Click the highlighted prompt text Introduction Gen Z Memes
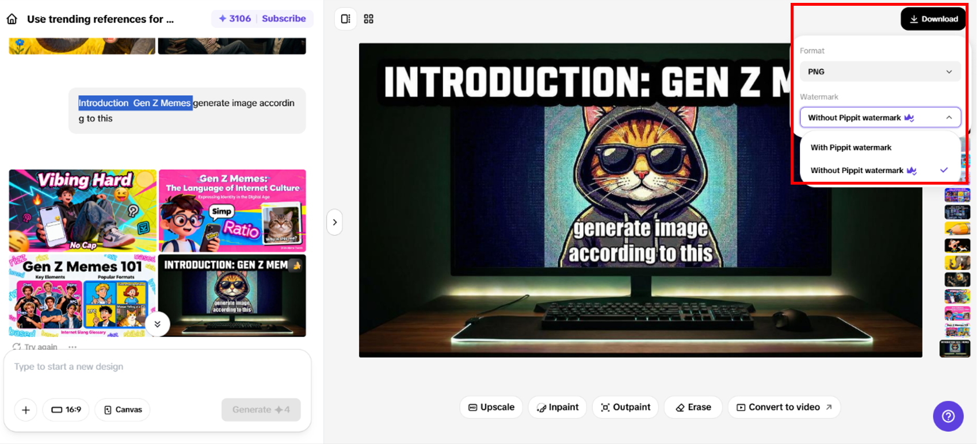The width and height of the screenshot is (980, 444). (135, 103)
